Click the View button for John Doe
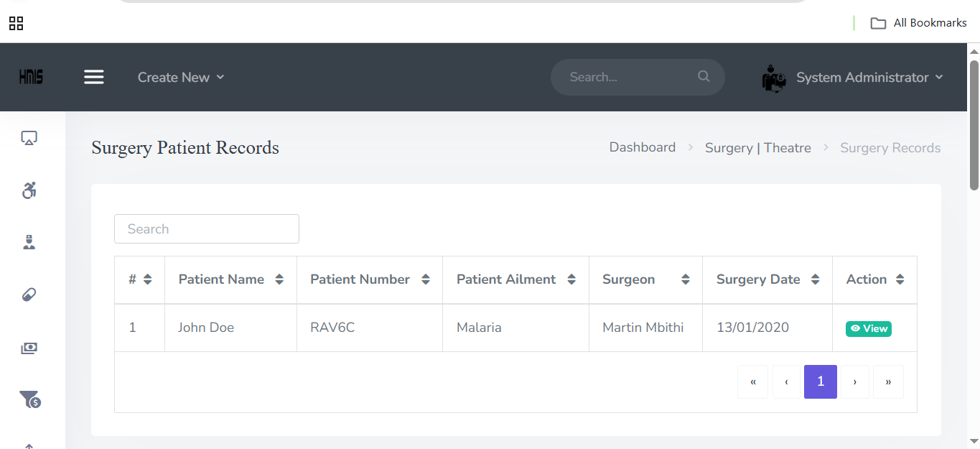980x449 pixels. click(868, 328)
